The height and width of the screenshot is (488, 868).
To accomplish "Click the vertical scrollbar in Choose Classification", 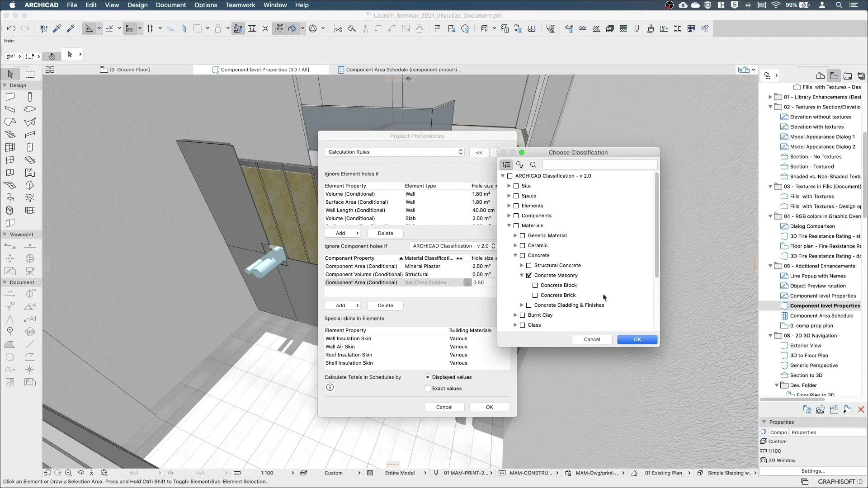I will [656, 226].
